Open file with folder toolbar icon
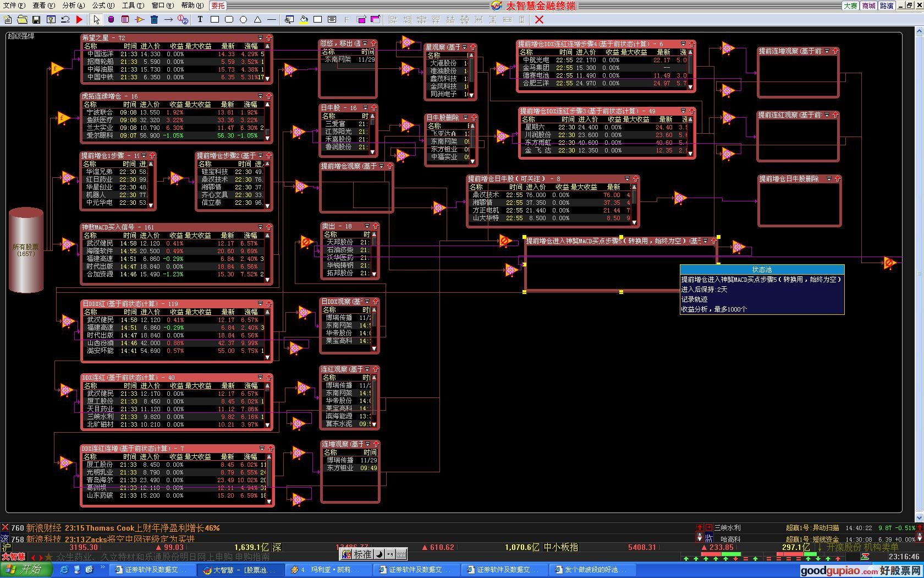924x578 pixels. pyautogui.click(x=22, y=19)
